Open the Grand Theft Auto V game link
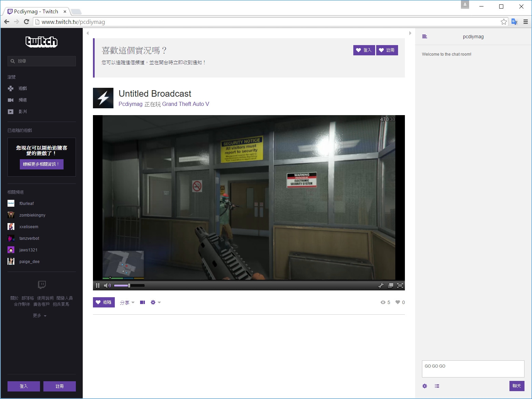 pyautogui.click(x=186, y=104)
